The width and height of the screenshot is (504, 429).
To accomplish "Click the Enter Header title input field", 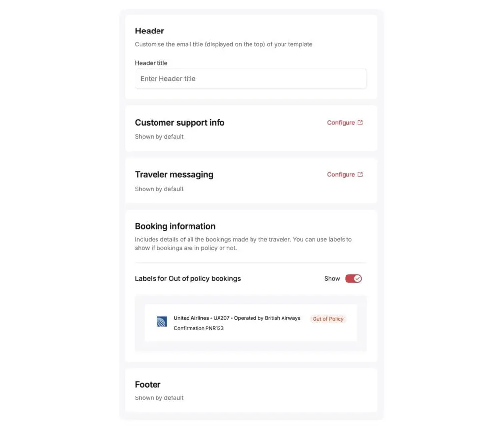I will click(251, 79).
